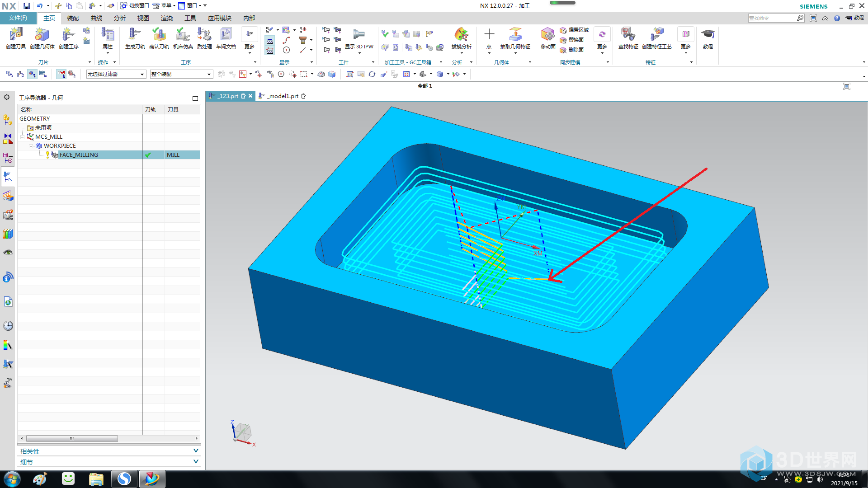Collapse the MCS_MILL tree node
868x488 pixels.
[x=22, y=136]
